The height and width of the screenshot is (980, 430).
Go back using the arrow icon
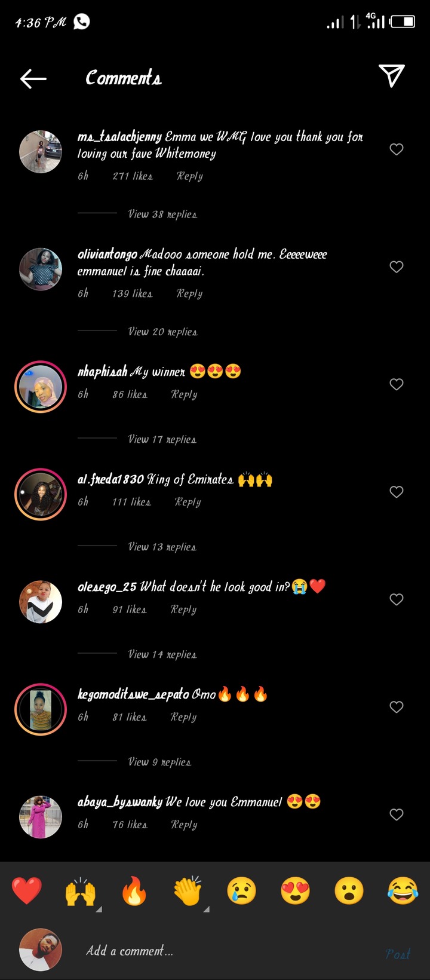[33, 78]
